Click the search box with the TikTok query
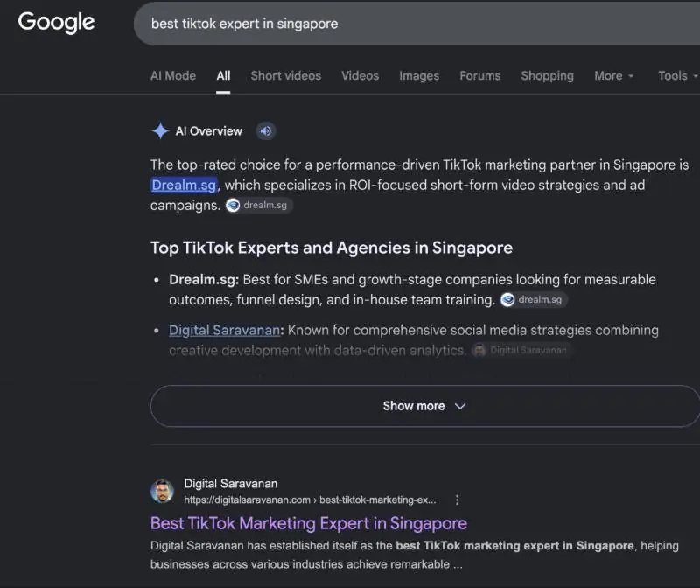Viewport: 700px width, 588px height. coord(416,24)
